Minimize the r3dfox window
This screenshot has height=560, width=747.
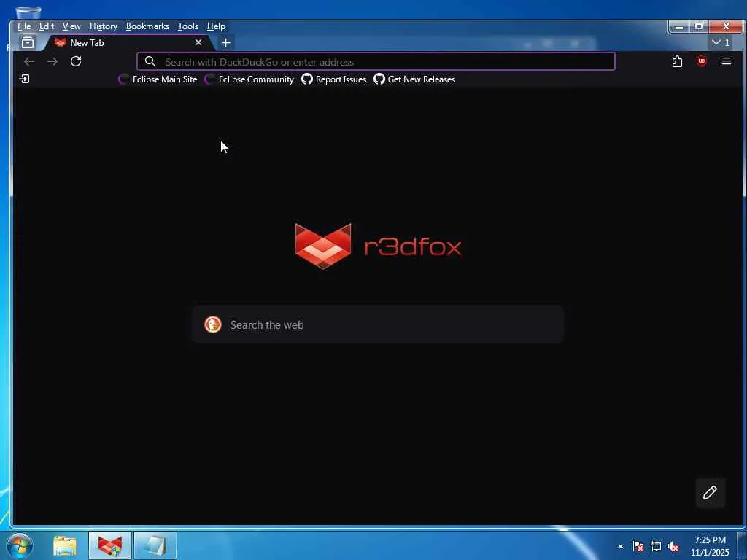[679, 27]
